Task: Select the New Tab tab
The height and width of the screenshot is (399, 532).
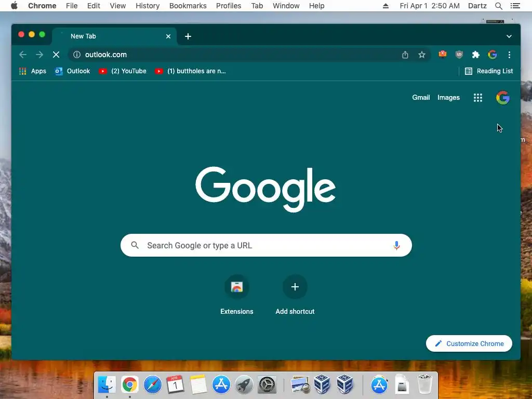Action: click(x=114, y=36)
